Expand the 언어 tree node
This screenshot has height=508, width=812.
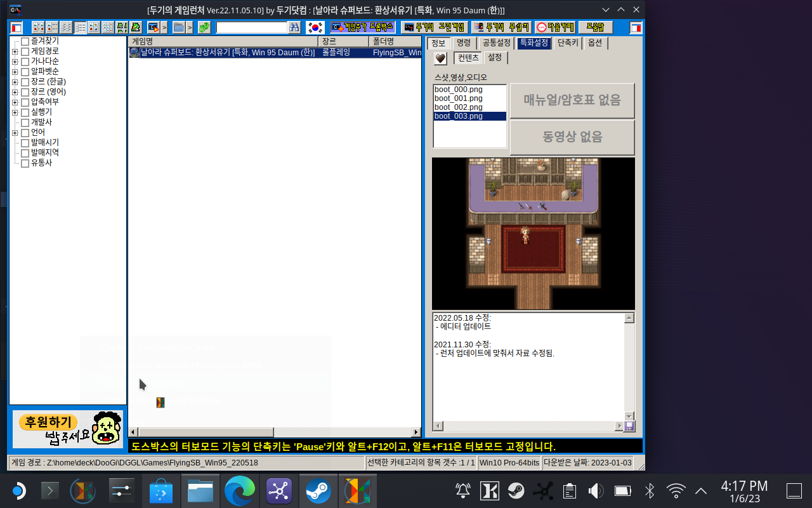pyautogui.click(x=15, y=133)
